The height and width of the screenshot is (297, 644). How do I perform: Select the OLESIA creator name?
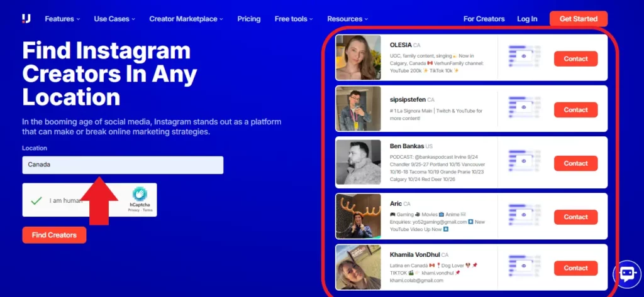[401, 45]
